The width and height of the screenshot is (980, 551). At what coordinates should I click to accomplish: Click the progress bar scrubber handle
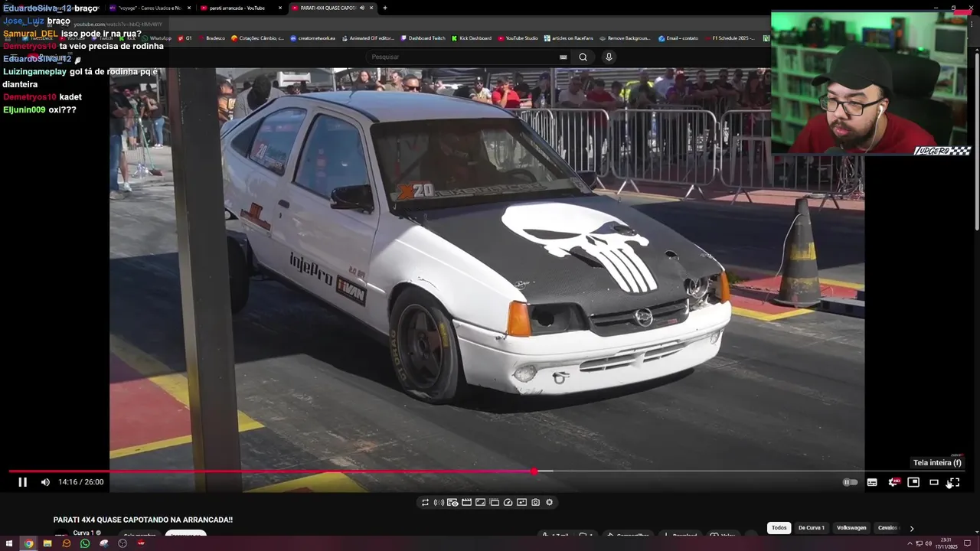click(534, 471)
